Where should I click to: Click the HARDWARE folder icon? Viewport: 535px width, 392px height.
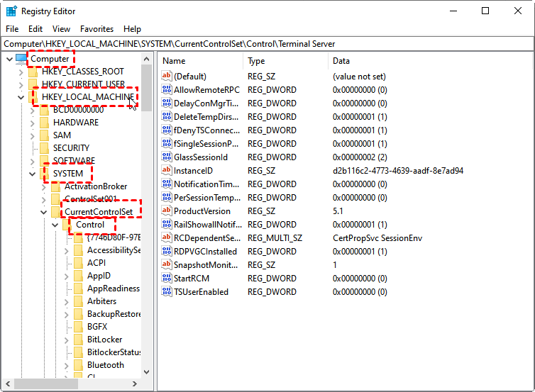[44, 123]
